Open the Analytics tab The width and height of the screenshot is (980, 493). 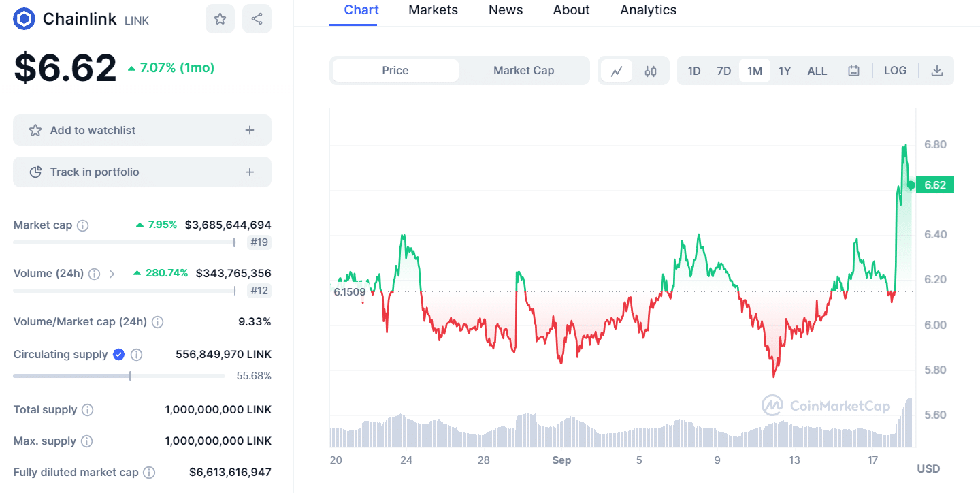point(649,10)
